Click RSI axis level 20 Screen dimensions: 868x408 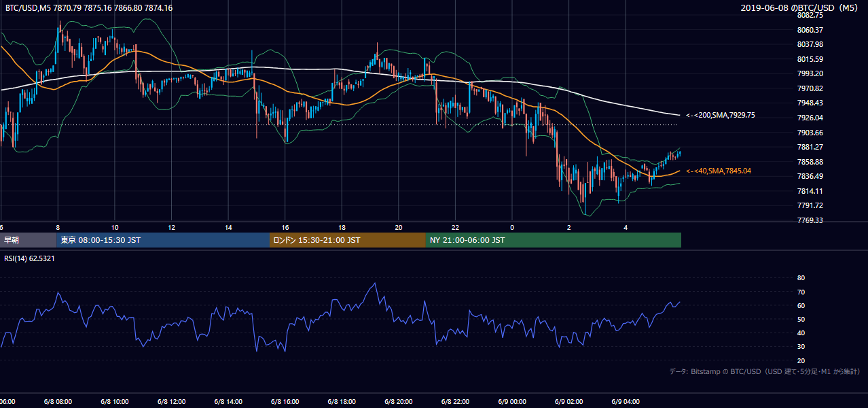[801, 360]
